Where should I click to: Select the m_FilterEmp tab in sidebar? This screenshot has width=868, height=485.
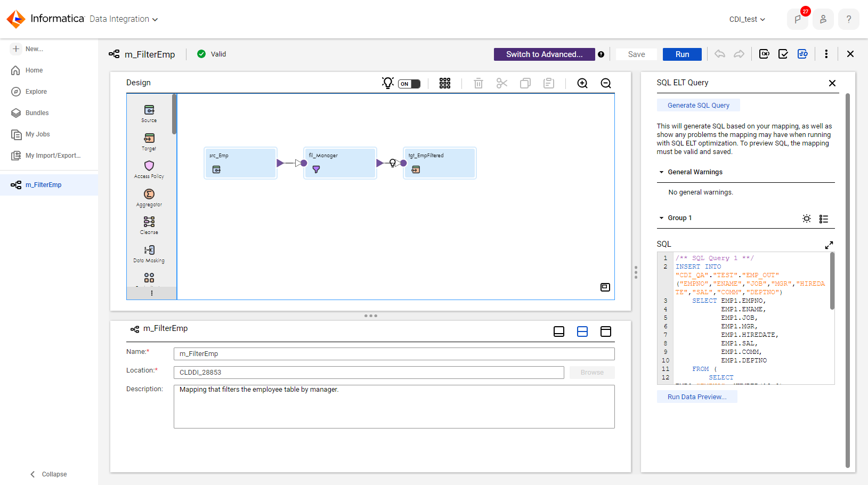point(49,185)
